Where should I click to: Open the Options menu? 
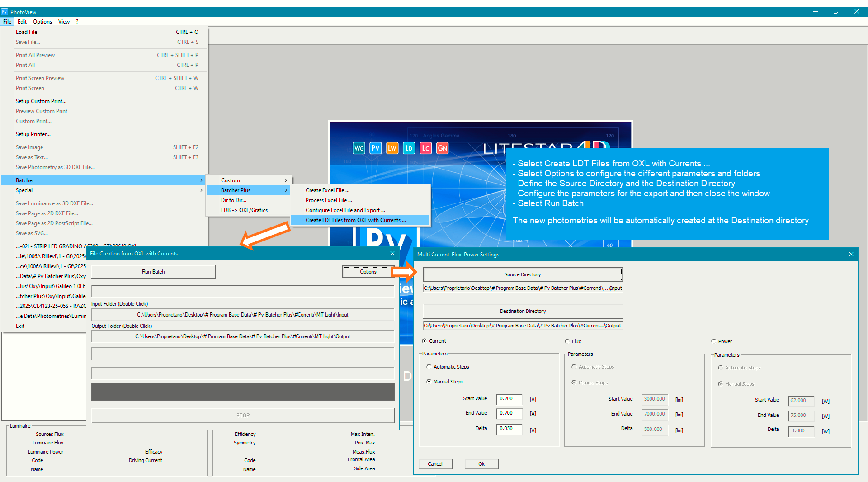click(42, 22)
